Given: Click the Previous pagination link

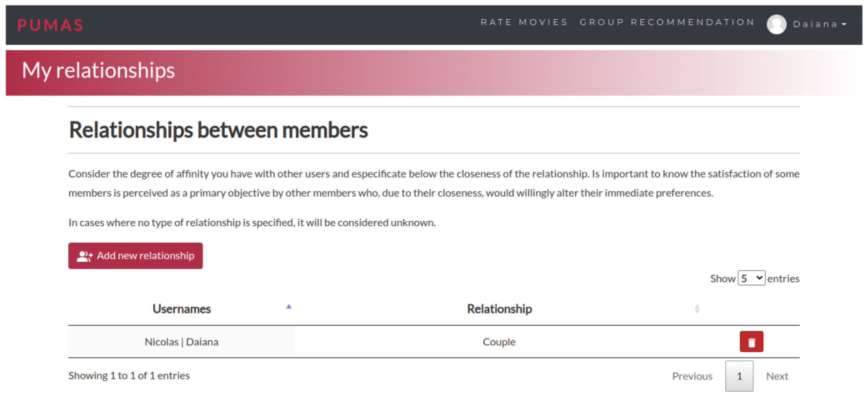Looking at the screenshot, I should [692, 376].
